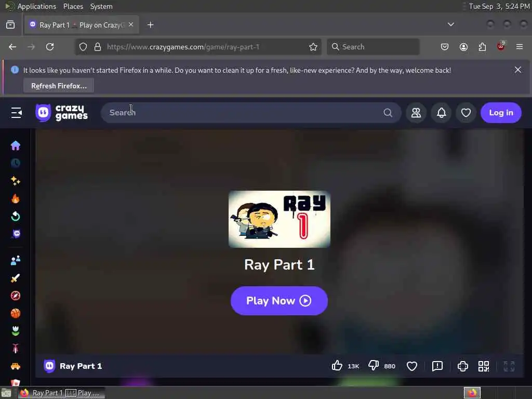The height and width of the screenshot is (399, 532).
Task: Click Refresh Firefox button
Action: [x=59, y=86]
